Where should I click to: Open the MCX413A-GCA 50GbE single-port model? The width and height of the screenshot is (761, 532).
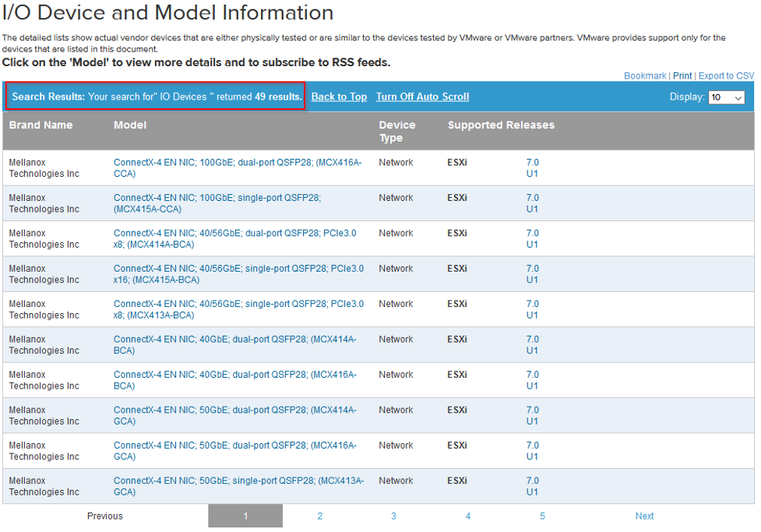[x=238, y=487]
